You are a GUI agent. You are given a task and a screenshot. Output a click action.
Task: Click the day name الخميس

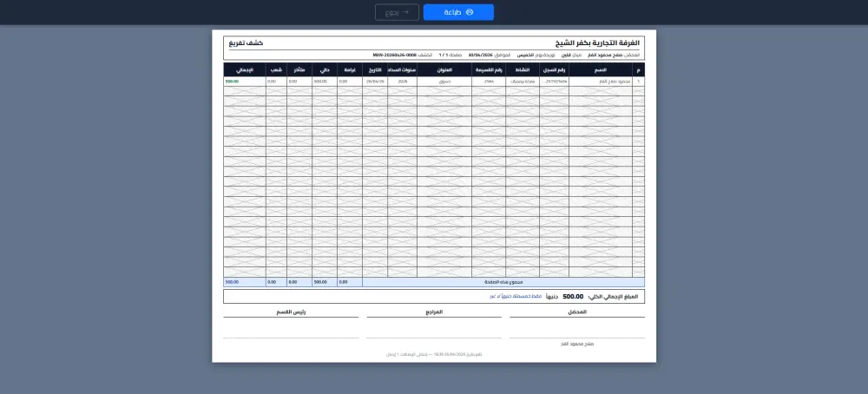tap(525, 56)
